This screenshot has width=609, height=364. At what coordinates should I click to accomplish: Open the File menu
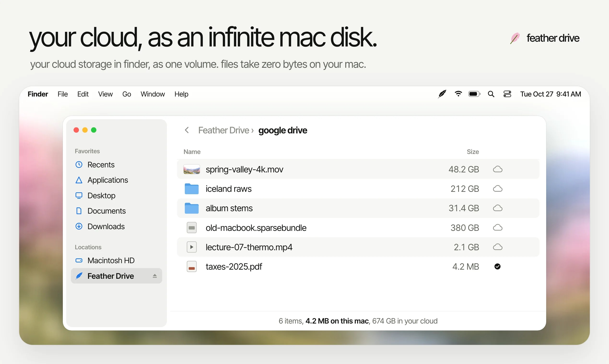(63, 94)
